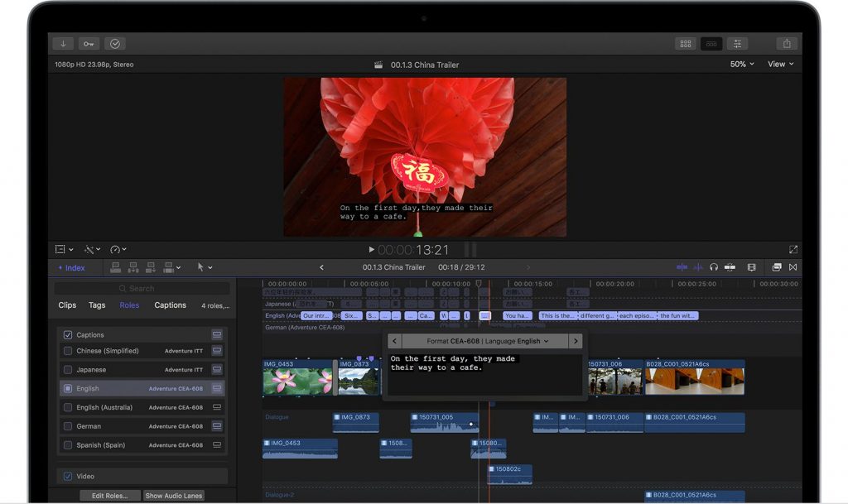Toggle English captions checkbox
Image resolution: width=848 pixels, height=504 pixels.
(x=68, y=388)
